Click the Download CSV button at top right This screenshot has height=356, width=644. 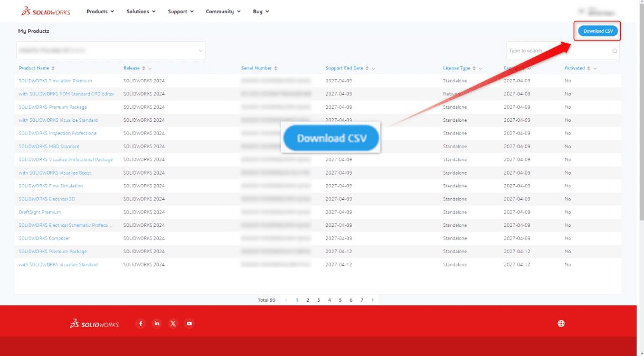pos(598,31)
